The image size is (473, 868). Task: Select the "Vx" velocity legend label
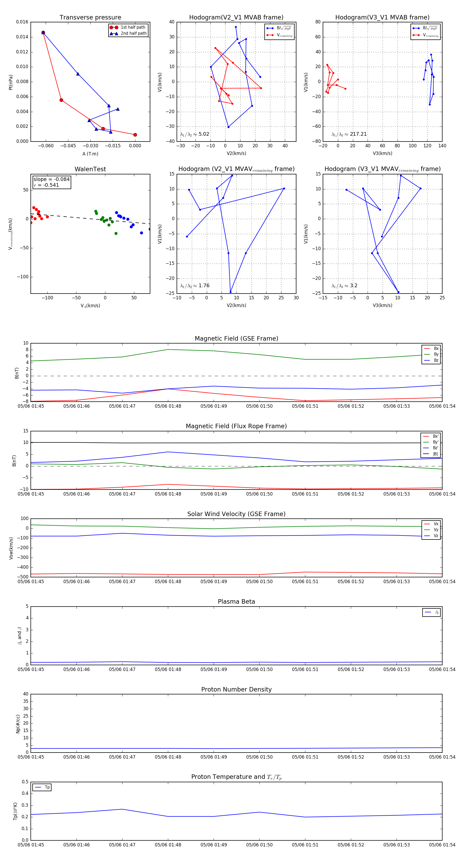click(436, 524)
